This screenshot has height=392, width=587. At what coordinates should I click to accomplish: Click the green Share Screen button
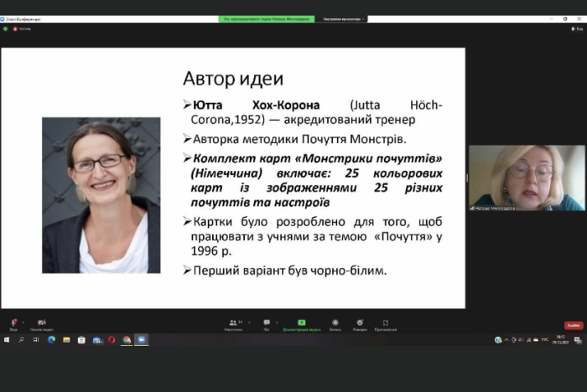[x=302, y=323]
